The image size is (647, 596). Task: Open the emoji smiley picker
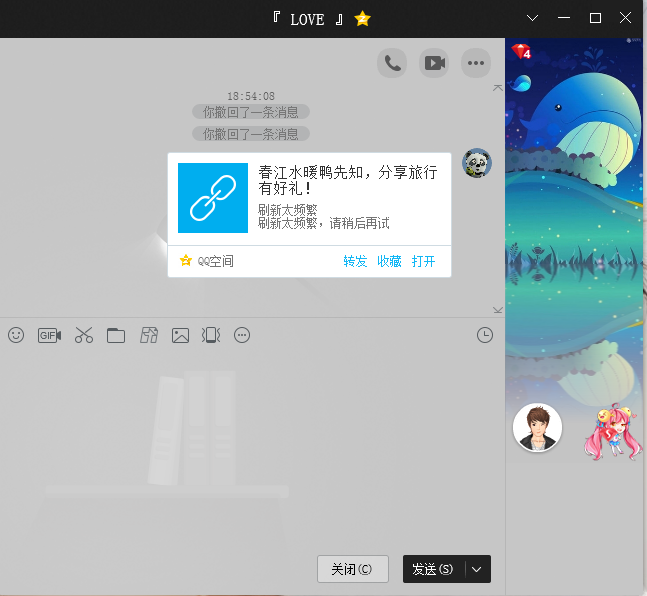pos(16,335)
